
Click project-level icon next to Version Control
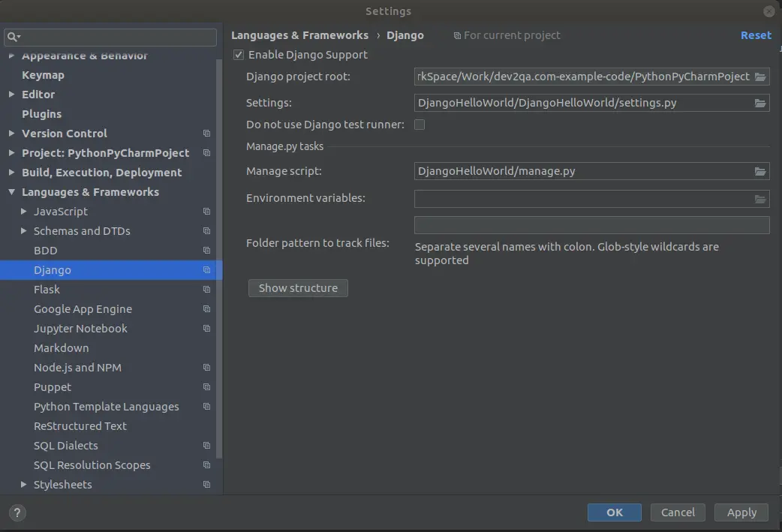206,134
